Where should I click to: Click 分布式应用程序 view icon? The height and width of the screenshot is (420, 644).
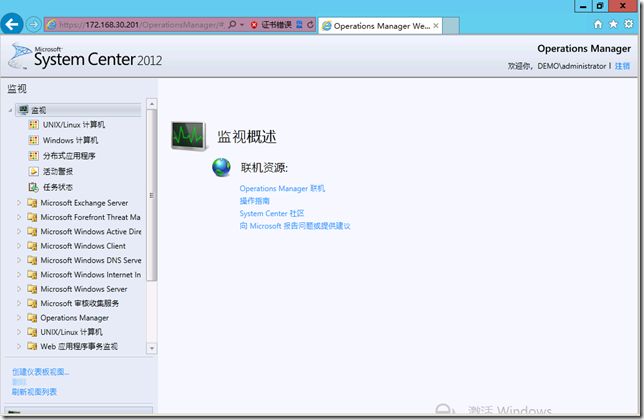(34, 156)
